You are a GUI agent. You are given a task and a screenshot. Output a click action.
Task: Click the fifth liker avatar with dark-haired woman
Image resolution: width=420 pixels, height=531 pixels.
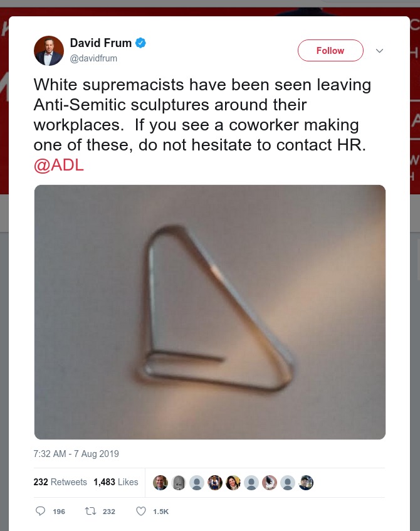pyautogui.click(x=233, y=482)
